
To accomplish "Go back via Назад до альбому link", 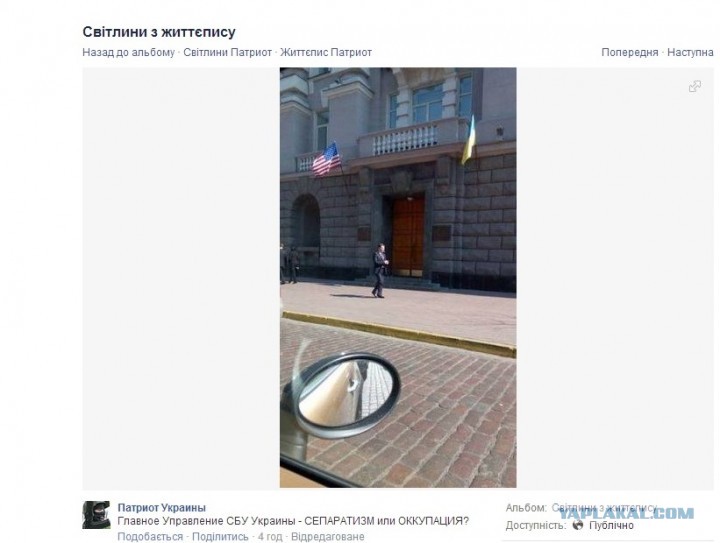I will [x=129, y=52].
